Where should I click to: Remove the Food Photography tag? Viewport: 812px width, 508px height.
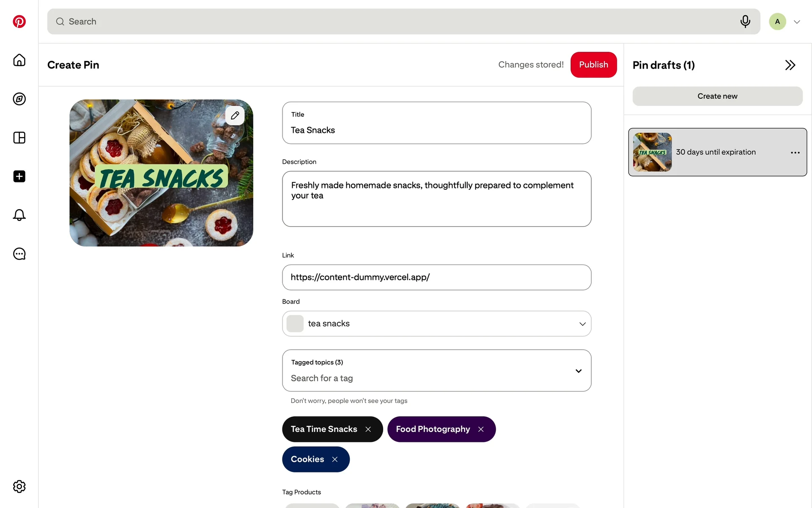point(481,429)
